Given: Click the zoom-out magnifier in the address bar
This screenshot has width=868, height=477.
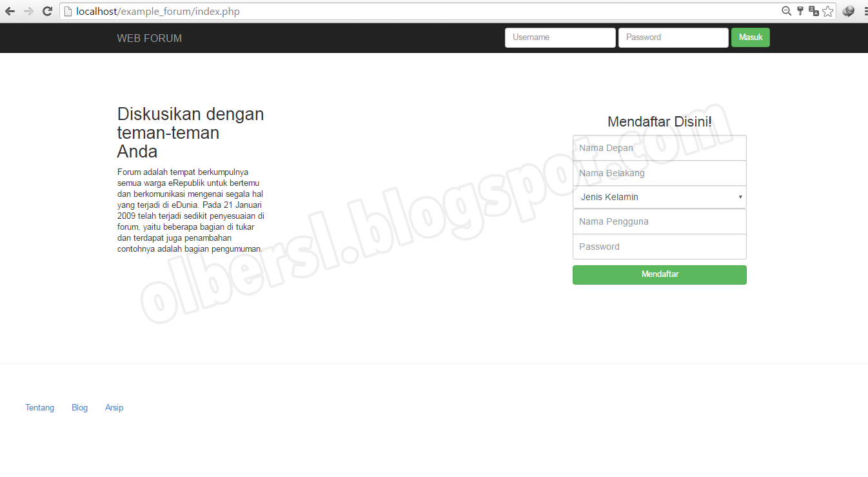Looking at the screenshot, I should click(x=786, y=11).
